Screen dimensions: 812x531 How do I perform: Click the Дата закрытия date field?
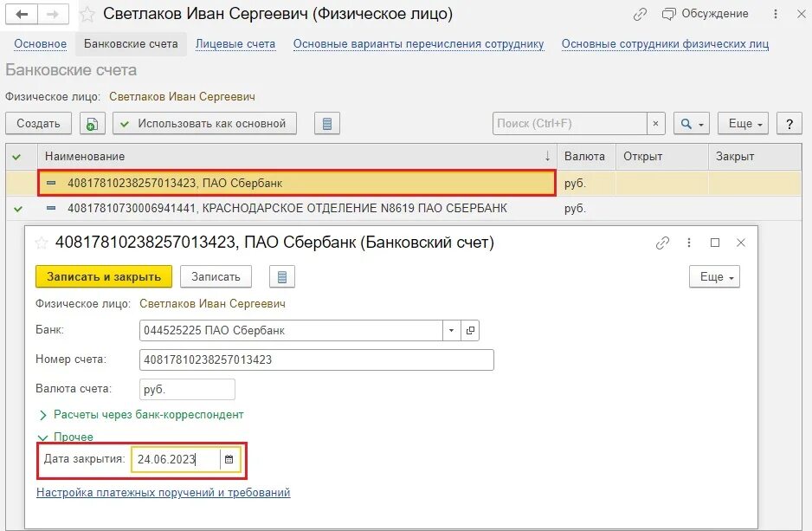(176, 459)
